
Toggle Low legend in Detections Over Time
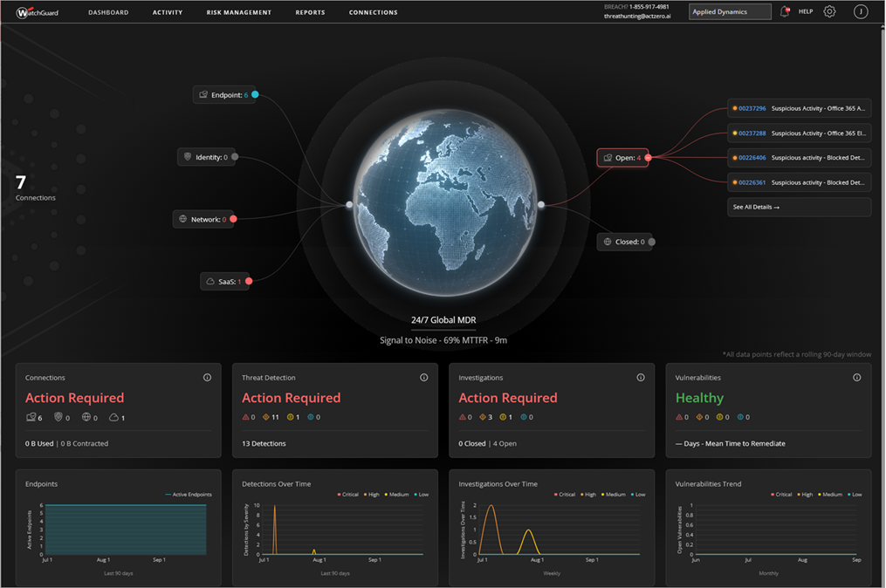pyautogui.click(x=422, y=495)
